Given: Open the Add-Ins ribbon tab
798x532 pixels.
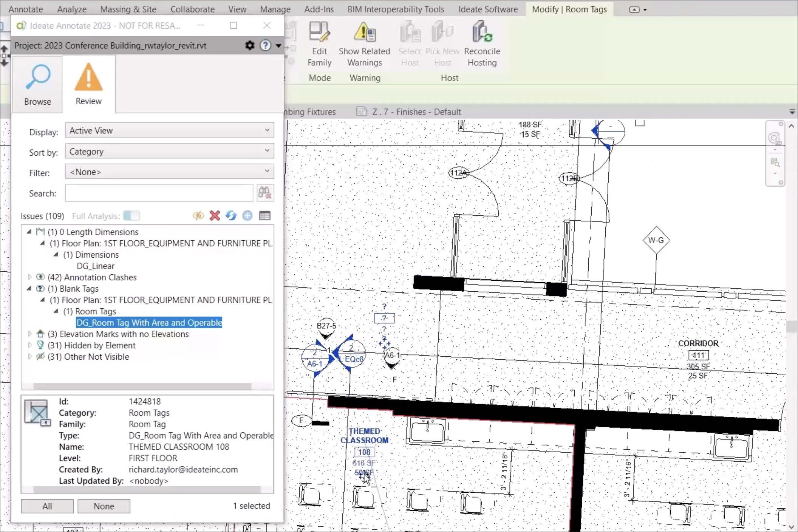Looking at the screenshot, I should point(319,9).
